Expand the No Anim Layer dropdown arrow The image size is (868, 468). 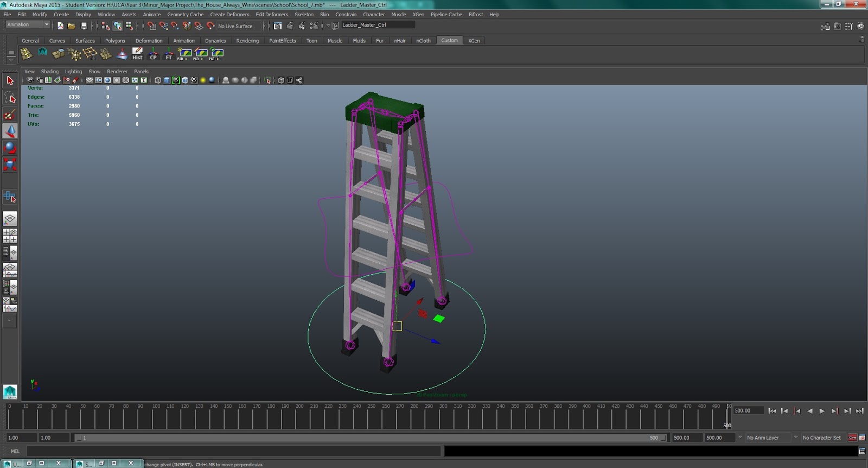click(740, 438)
